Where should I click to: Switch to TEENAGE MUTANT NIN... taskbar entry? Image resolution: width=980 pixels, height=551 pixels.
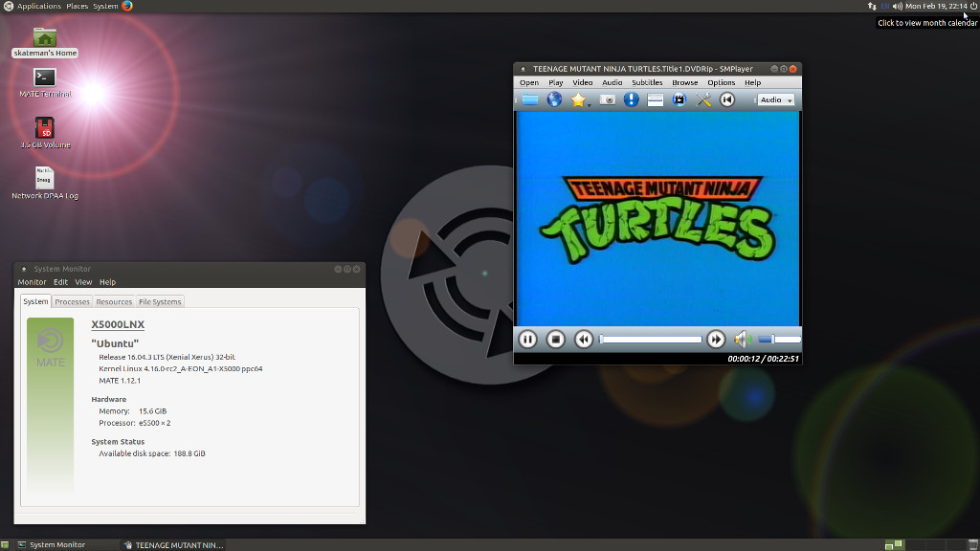[x=173, y=544]
